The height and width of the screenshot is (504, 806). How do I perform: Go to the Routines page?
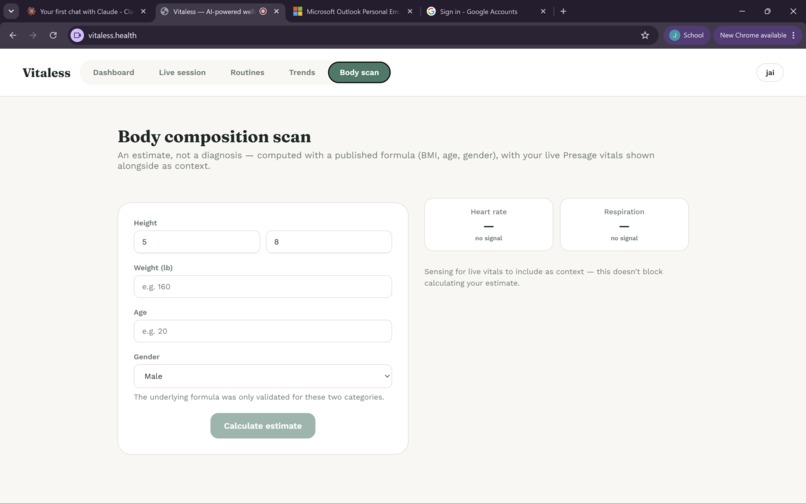247,73
